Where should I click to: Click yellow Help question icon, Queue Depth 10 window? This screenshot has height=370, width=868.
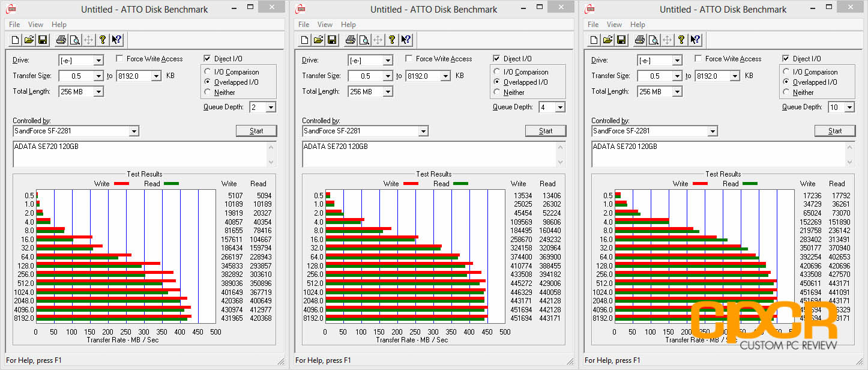click(x=681, y=40)
